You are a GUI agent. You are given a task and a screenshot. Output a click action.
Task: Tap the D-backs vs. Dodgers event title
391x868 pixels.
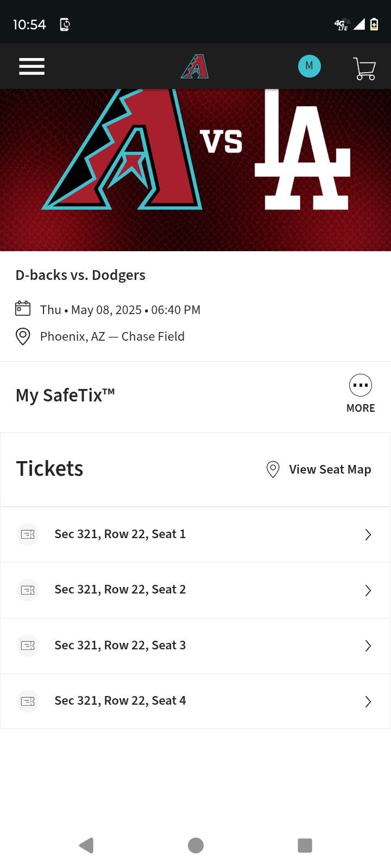pos(80,275)
